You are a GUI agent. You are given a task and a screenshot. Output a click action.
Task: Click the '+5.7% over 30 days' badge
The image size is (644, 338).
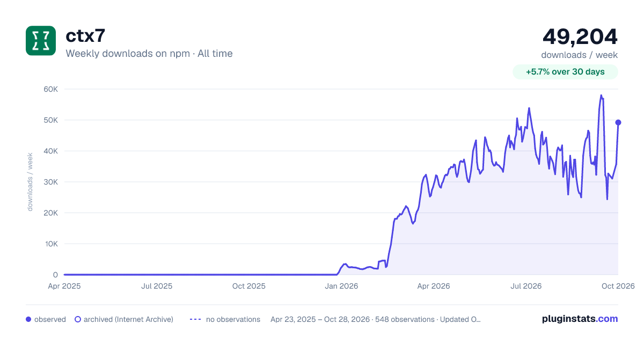(x=565, y=72)
